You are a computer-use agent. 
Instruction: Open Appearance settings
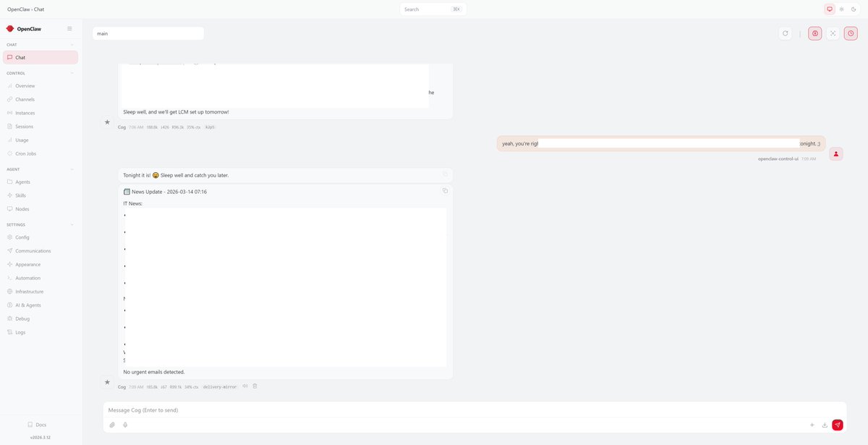[x=41, y=265]
